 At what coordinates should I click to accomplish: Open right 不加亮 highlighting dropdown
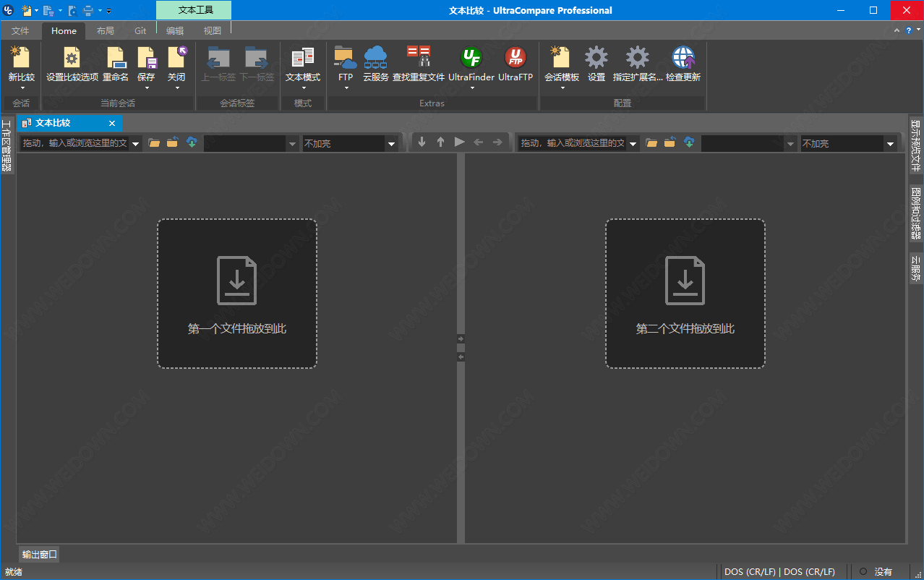890,144
